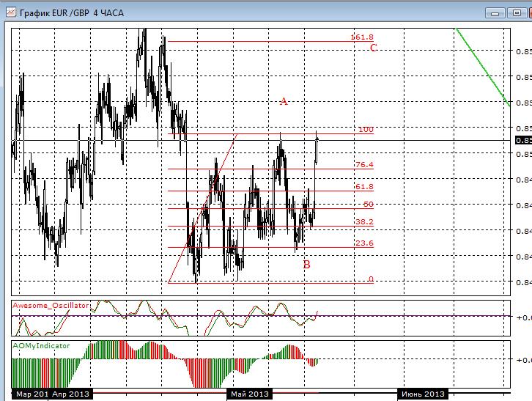
Task: Select the 23.6 Fibonacci level label
Action: point(364,243)
